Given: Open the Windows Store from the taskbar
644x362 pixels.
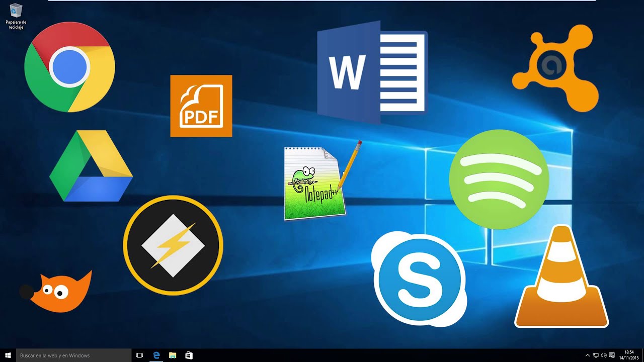Looking at the screenshot, I should (x=189, y=355).
